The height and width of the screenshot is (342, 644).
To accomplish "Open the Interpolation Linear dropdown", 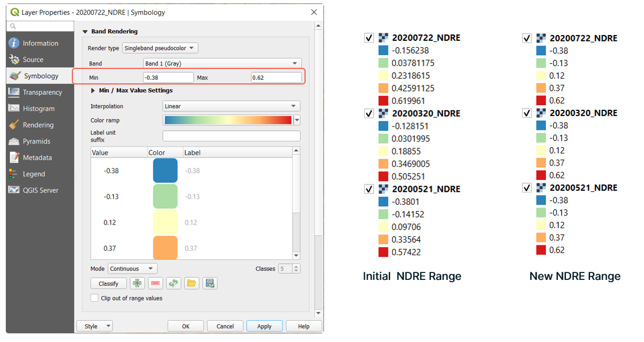I will click(x=231, y=106).
